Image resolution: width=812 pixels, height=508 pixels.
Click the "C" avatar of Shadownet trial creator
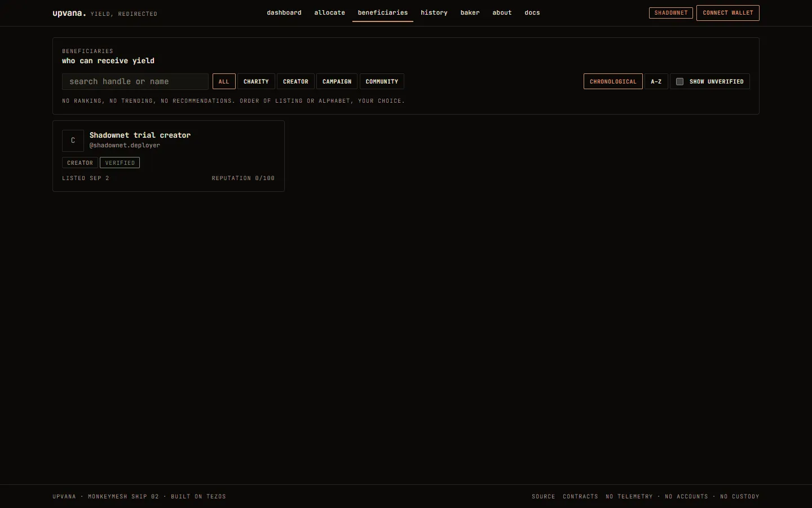[73, 141]
